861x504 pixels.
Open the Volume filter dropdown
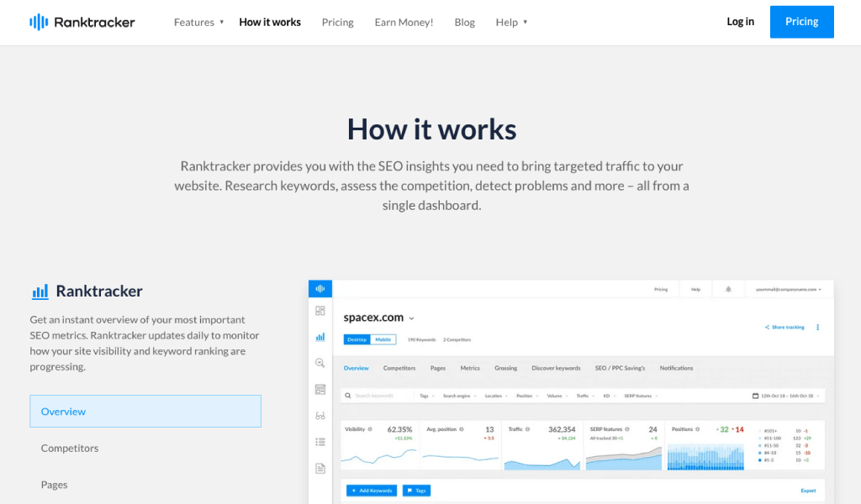(557, 396)
